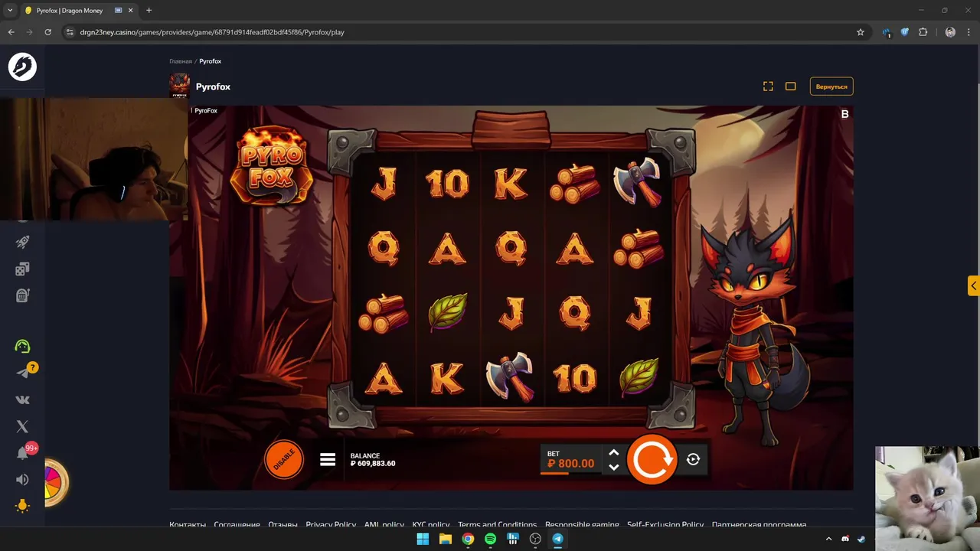The image size is (980, 551).
Task: Open a new browser tab
Action: (x=149, y=11)
